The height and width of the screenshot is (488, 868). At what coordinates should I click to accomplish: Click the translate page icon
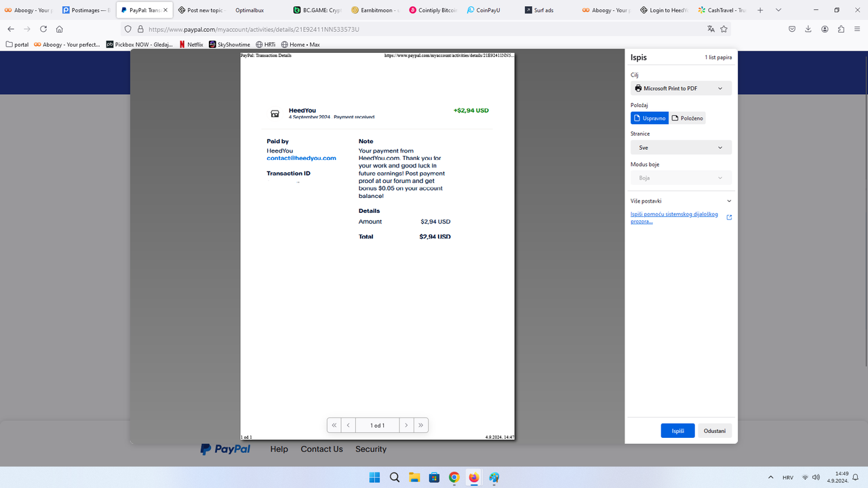coord(711,29)
